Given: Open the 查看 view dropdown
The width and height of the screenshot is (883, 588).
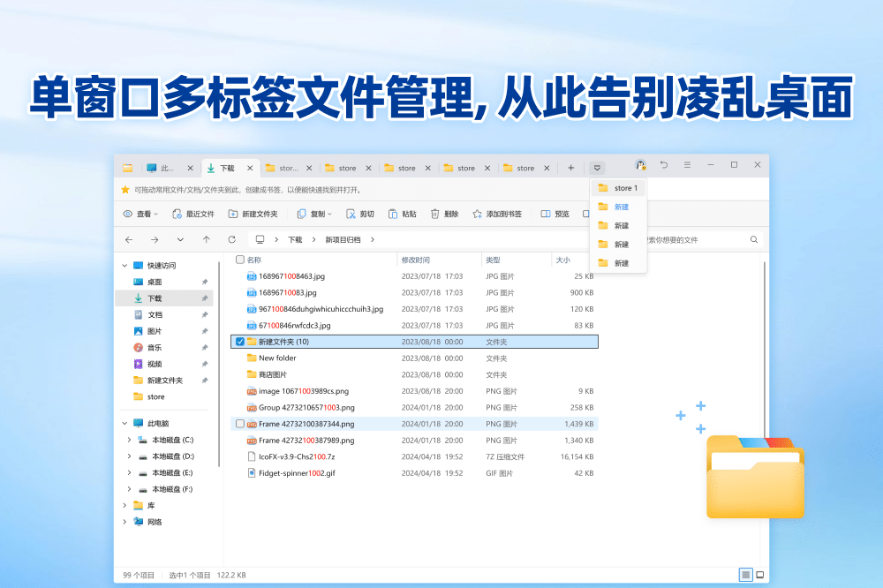Looking at the screenshot, I should click(141, 214).
